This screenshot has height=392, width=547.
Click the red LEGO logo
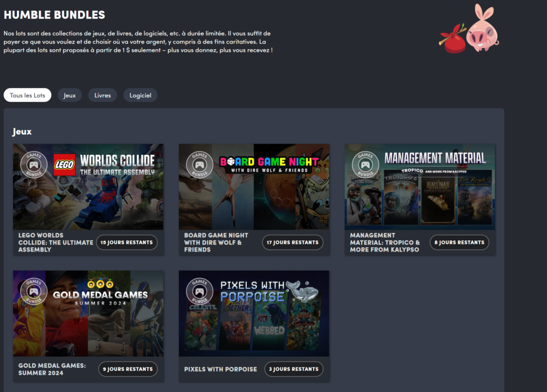tap(65, 164)
